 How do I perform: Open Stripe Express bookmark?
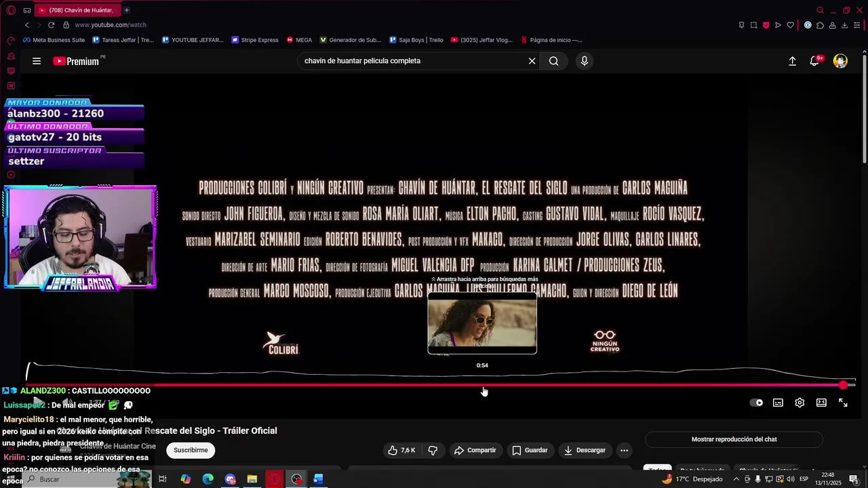(255, 40)
